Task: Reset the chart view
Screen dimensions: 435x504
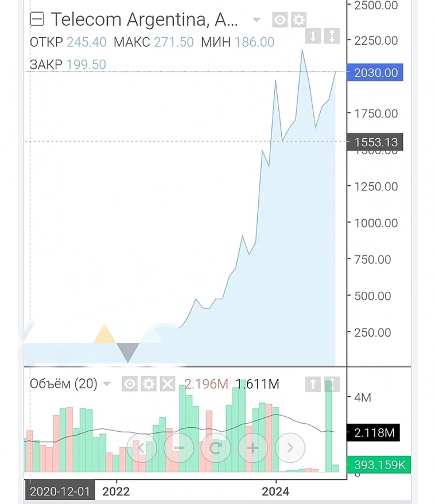Action: point(215,448)
